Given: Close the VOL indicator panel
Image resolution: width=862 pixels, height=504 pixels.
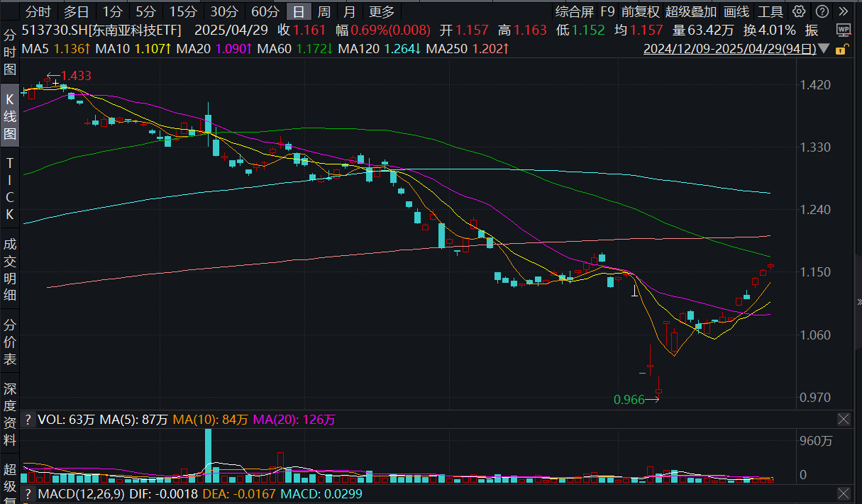Looking at the screenshot, I should tap(844, 420).
